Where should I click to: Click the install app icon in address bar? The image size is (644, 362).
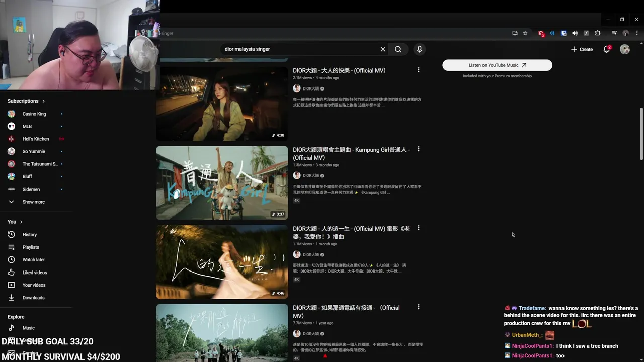[515, 33]
